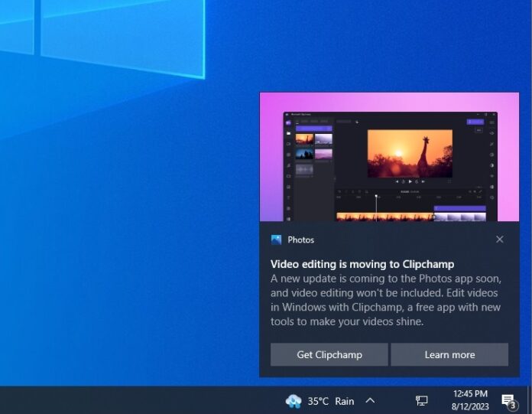
Task: Click the rain weather icon on taskbar
Action: click(294, 401)
